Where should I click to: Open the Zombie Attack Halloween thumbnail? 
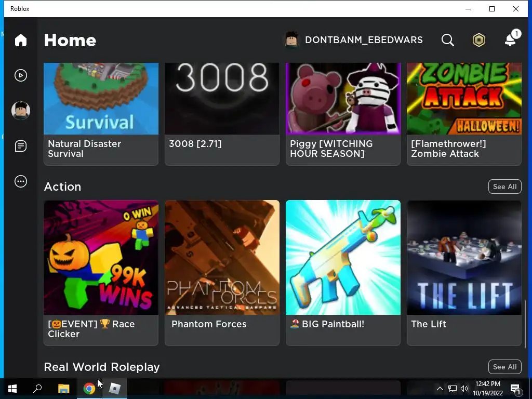(464, 98)
